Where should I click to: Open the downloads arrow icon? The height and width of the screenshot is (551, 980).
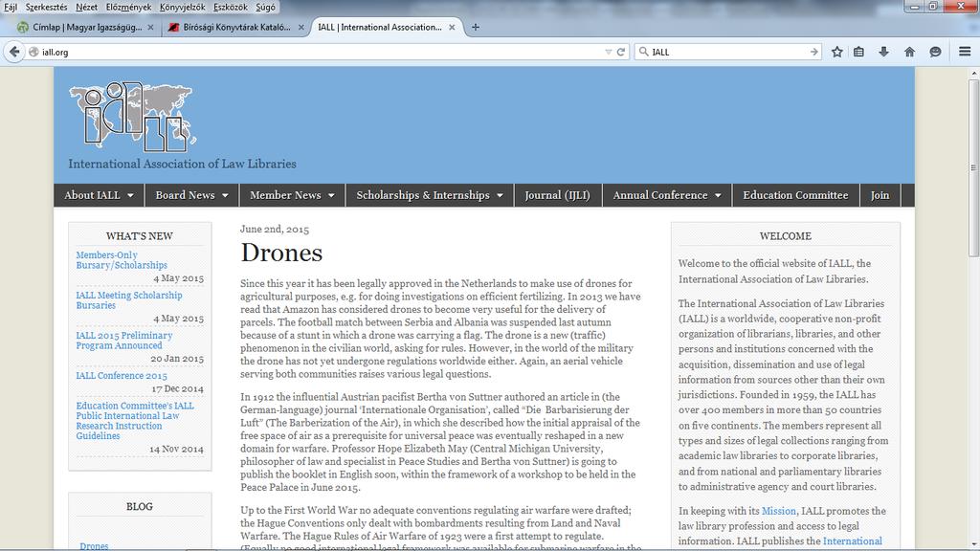tap(883, 52)
